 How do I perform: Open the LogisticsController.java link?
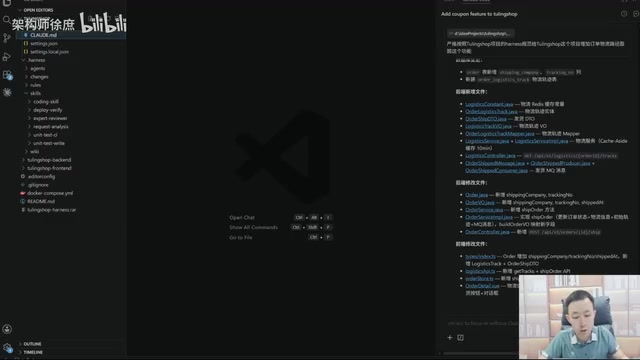(x=490, y=156)
